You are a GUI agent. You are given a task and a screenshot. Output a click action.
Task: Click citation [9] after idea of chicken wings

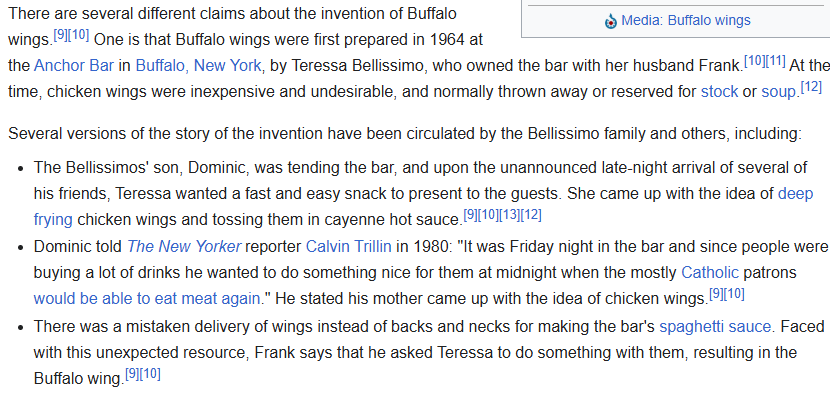tap(716, 294)
